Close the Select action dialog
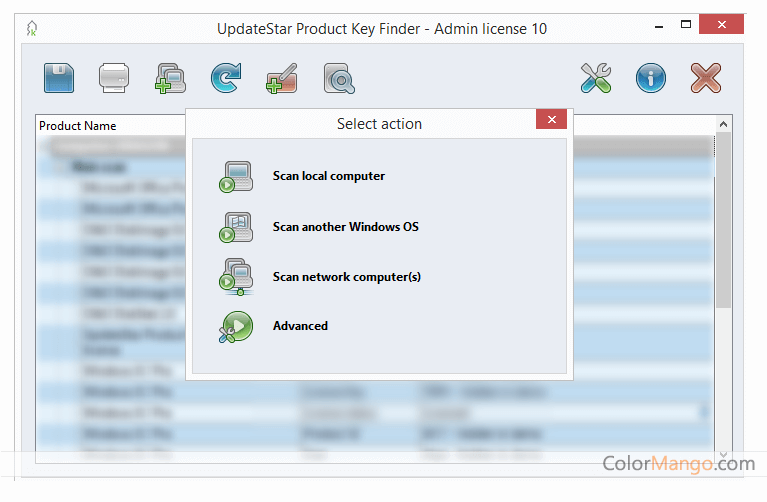767x502 pixels. pyautogui.click(x=551, y=121)
